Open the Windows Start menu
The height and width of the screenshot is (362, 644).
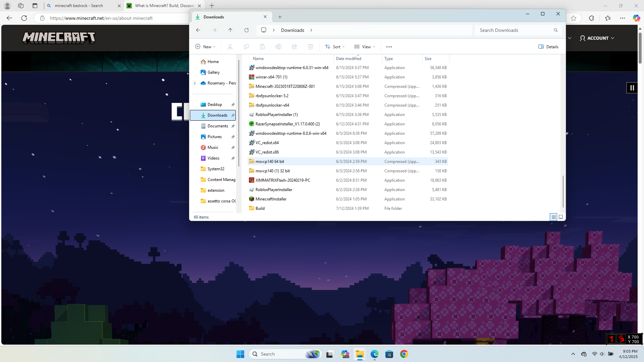pyautogui.click(x=240, y=354)
